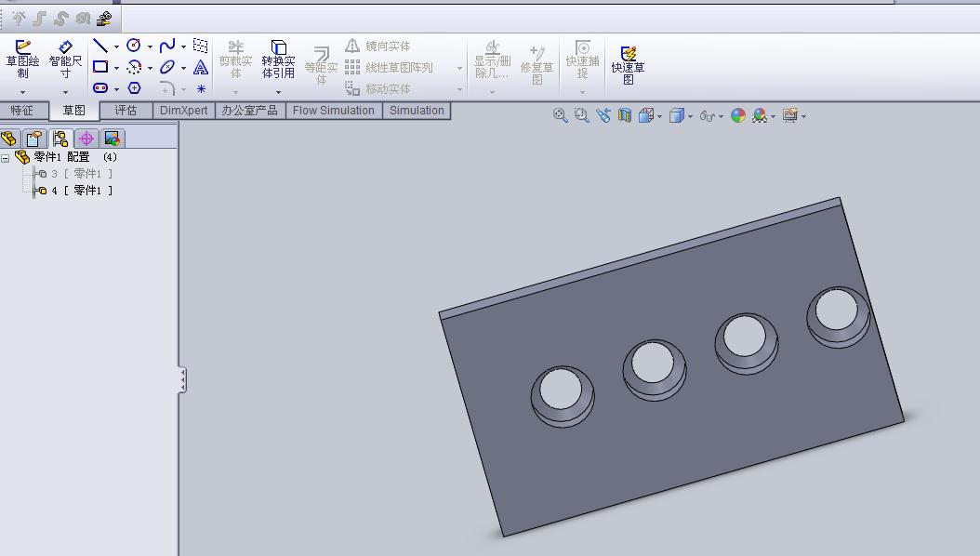Image resolution: width=980 pixels, height=556 pixels.
Task: Open the DimXpertManager crosshair tab
Action: (x=86, y=138)
